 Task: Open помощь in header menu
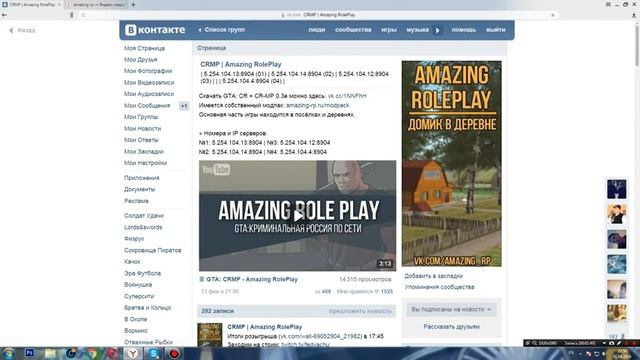(x=464, y=30)
